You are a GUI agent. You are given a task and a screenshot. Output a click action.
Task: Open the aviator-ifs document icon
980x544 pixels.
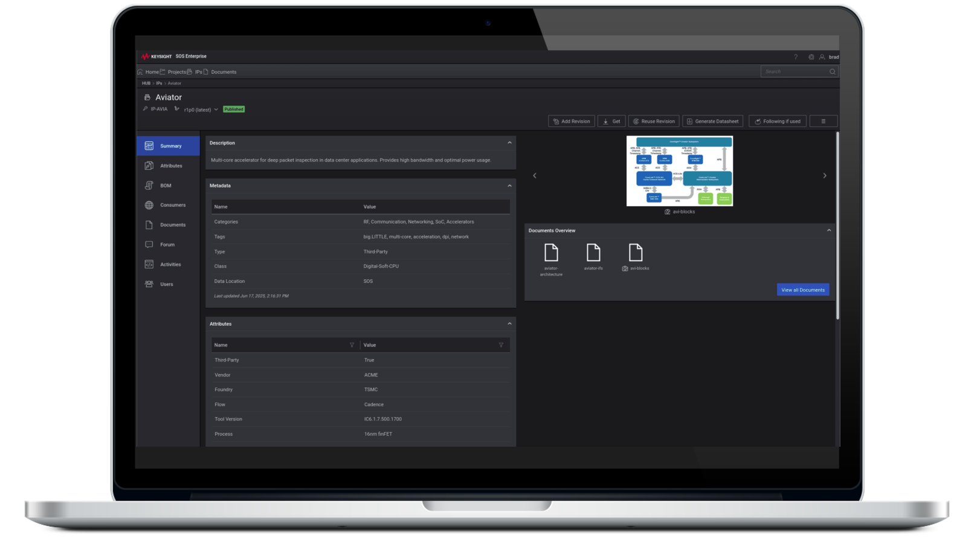tap(593, 253)
